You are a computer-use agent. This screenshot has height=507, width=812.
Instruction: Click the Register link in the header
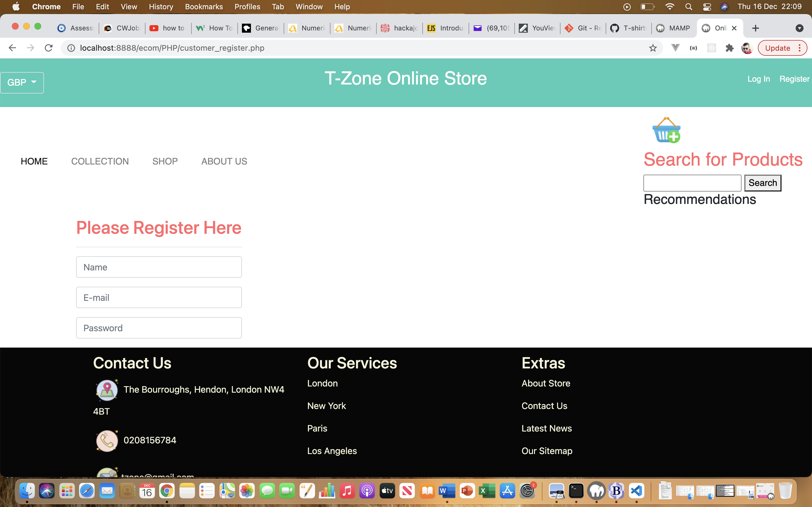pos(794,79)
